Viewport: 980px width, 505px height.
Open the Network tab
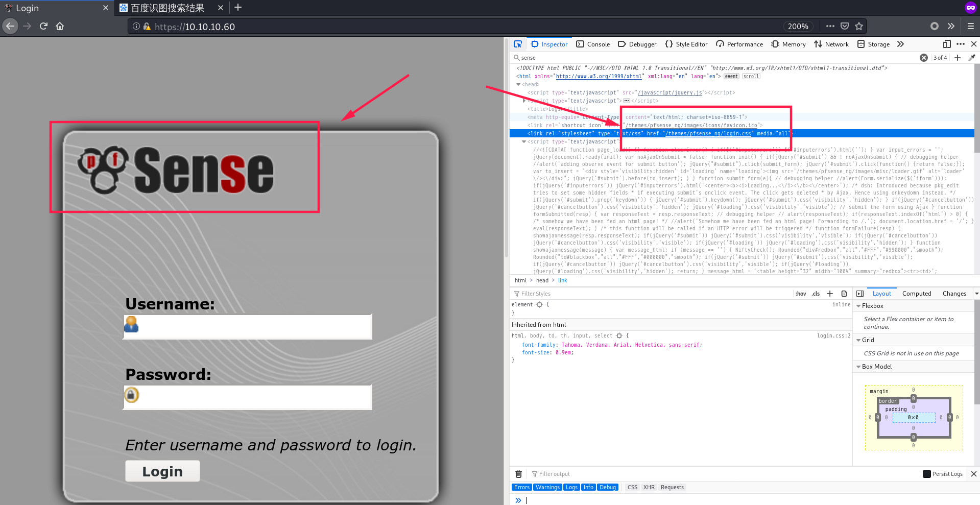(831, 44)
